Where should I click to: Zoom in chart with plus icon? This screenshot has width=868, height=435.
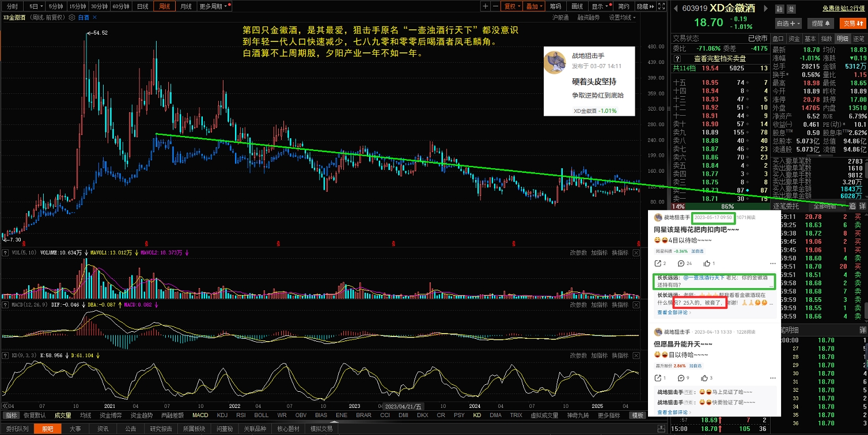tap(486, 6)
